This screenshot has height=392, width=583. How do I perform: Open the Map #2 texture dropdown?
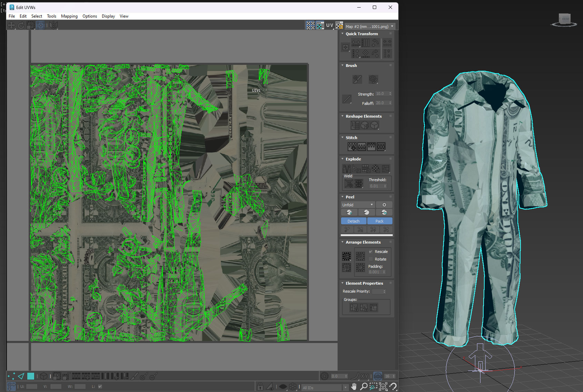pyautogui.click(x=369, y=27)
